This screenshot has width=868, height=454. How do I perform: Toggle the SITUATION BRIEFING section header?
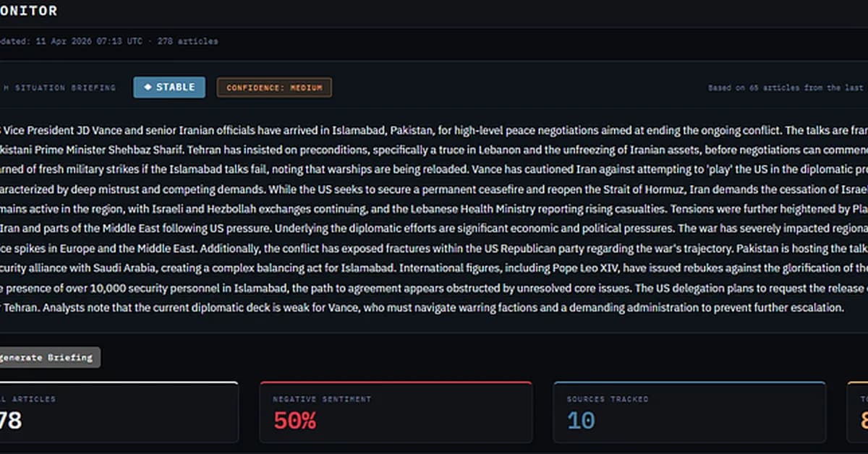coord(58,87)
